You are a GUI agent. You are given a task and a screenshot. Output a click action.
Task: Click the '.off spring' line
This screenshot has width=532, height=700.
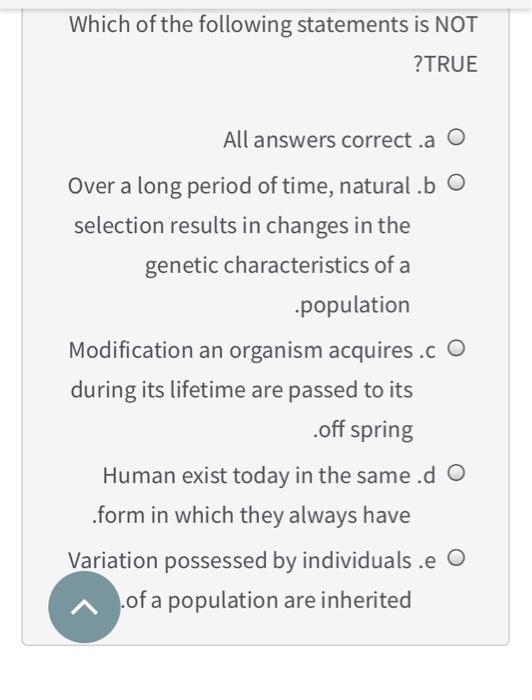tap(363, 430)
